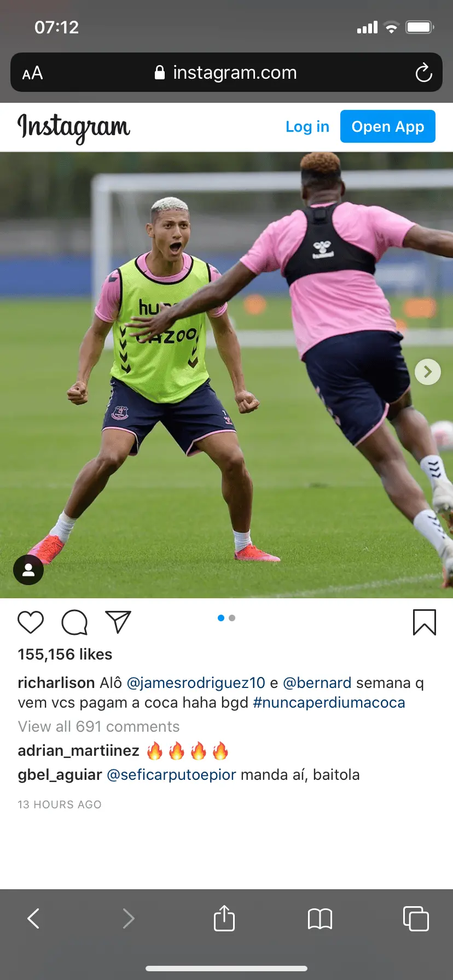Tap the Log in link
Viewport: 453px width, 980px height.
[307, 126]
